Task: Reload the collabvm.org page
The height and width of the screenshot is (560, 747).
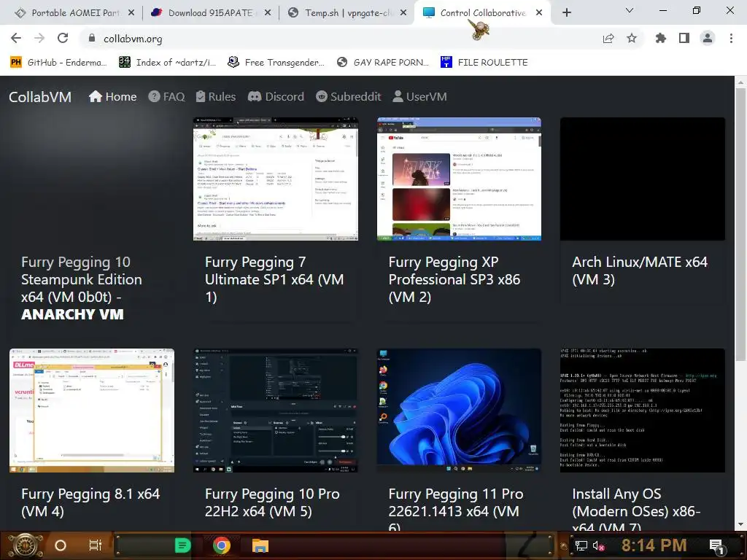Action: pos(63,38)
